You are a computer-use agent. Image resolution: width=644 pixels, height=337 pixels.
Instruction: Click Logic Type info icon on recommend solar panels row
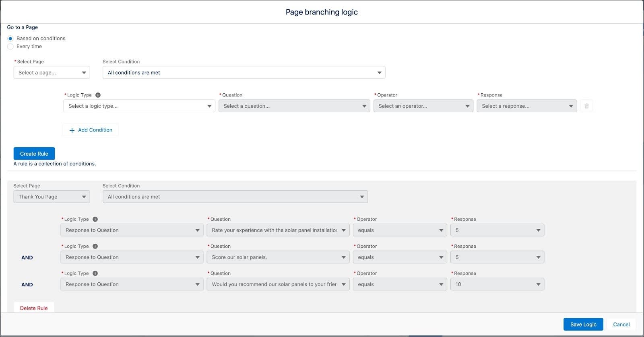(95, 273)
